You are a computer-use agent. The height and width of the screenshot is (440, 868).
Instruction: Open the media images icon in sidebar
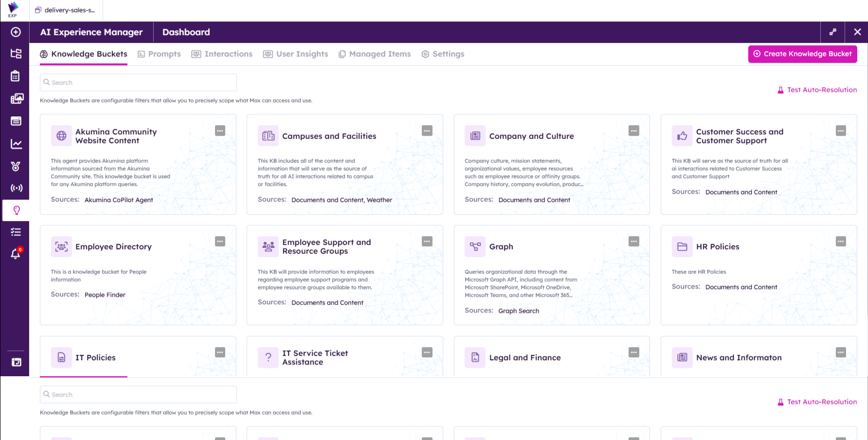click(x=17, y=99)
